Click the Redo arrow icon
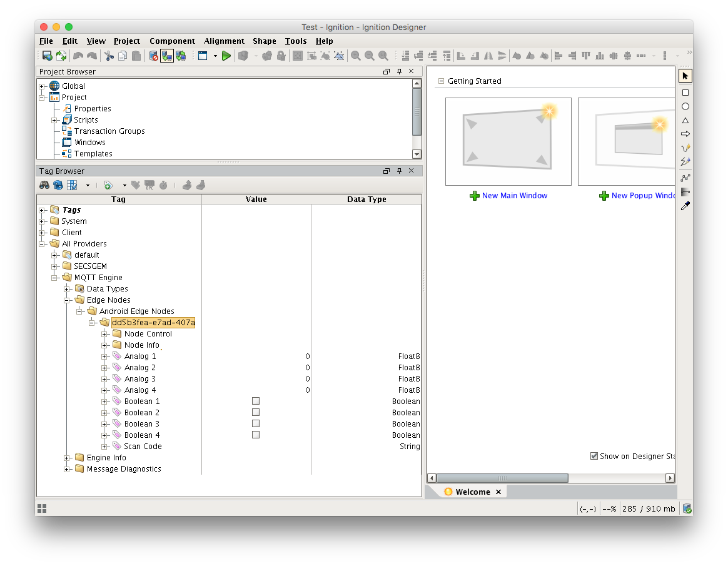The width and height of the screenshot is (728, 566). pyautogui.click(x=92, y=56)
